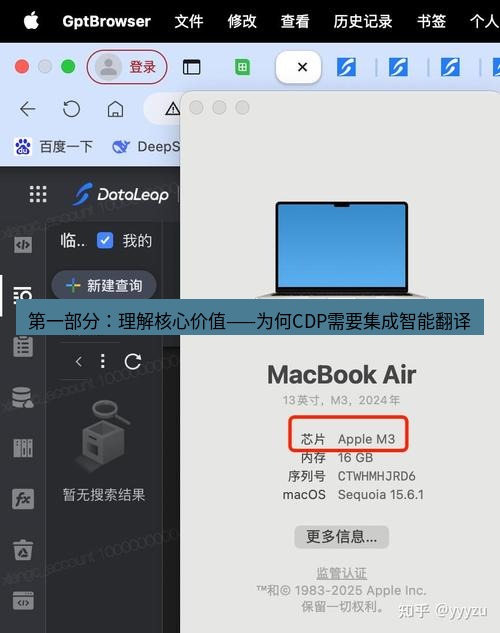Screen dimensions: 500x633
Task: Open the 历史记录 menu
Action: [363, 21]
